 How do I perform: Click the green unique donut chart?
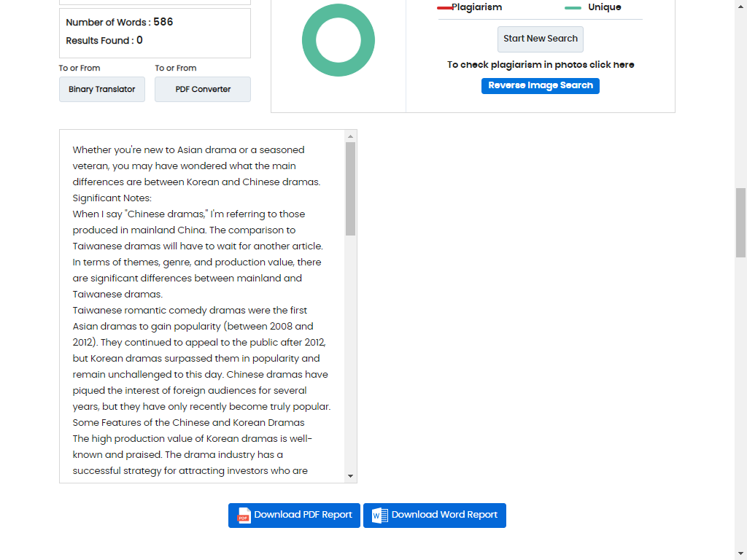tap(338, 40)
